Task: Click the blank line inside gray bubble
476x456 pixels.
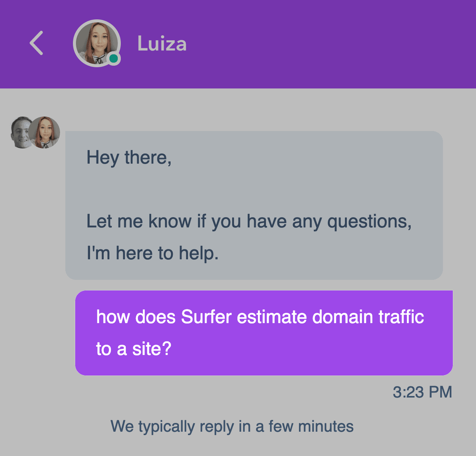Action: coord(254,189)
